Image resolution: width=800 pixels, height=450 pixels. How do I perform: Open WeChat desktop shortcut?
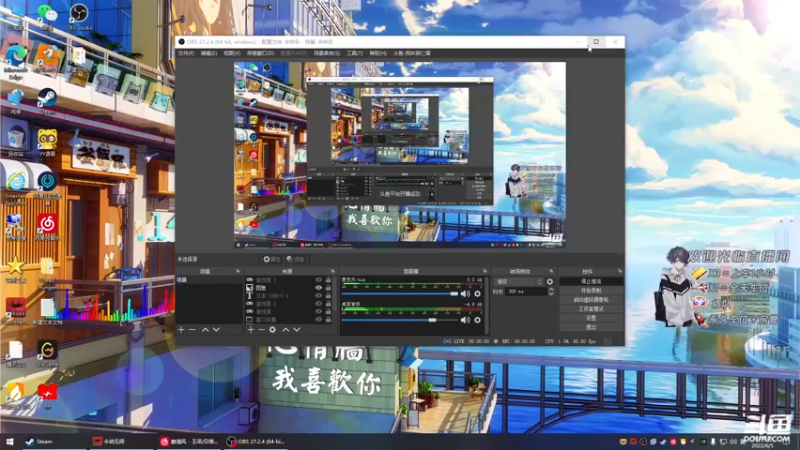tap(47, 17)
